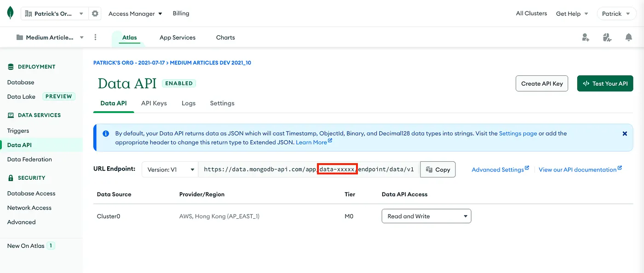Click the project folder icon
This screenshot has height=273, width=644.
(x=20, y=38)
